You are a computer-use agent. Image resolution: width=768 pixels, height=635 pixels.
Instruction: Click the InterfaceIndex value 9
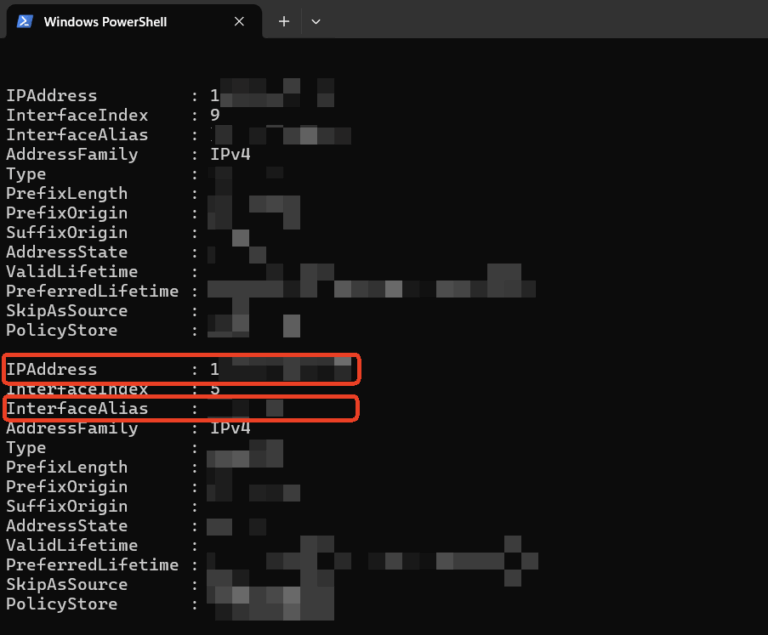click(x=215, y=115)
